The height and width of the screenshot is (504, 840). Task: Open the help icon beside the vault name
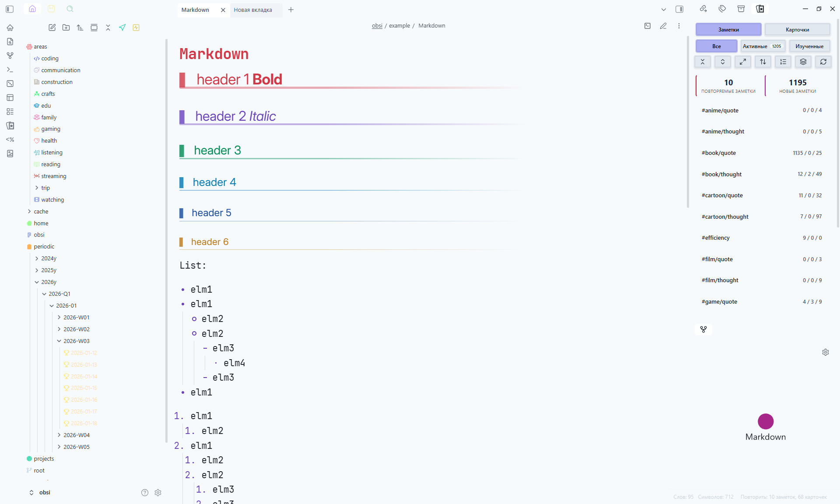(145, 493)
